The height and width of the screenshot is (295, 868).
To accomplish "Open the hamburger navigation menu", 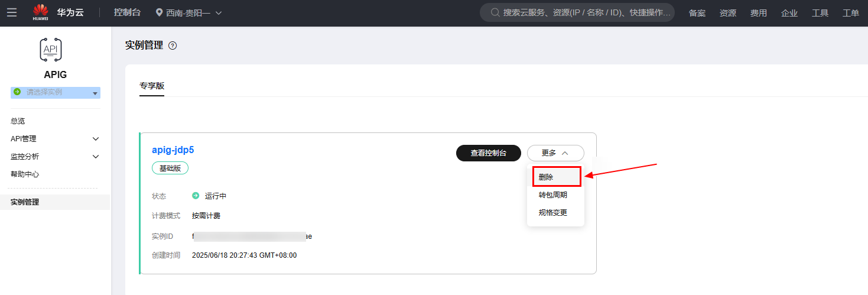I will 12,12.
